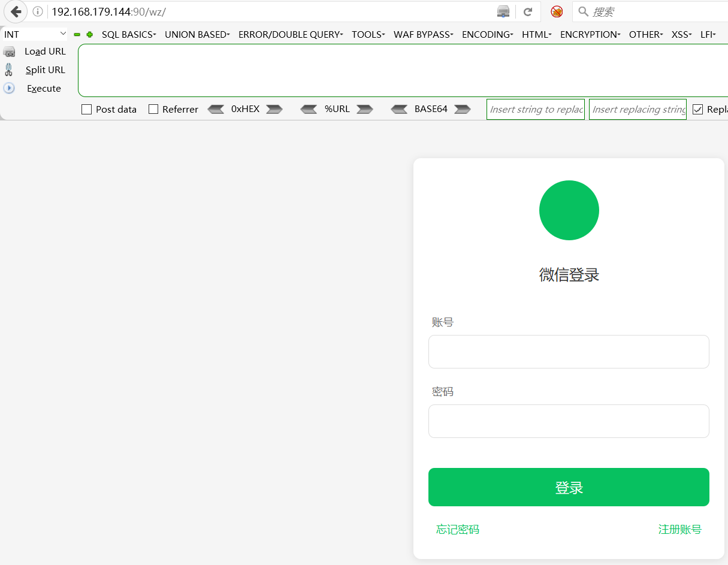Click the address bar URL 192.168.179.144:90/wz/
The image size is (728, 565).
(x=108, y=11)
